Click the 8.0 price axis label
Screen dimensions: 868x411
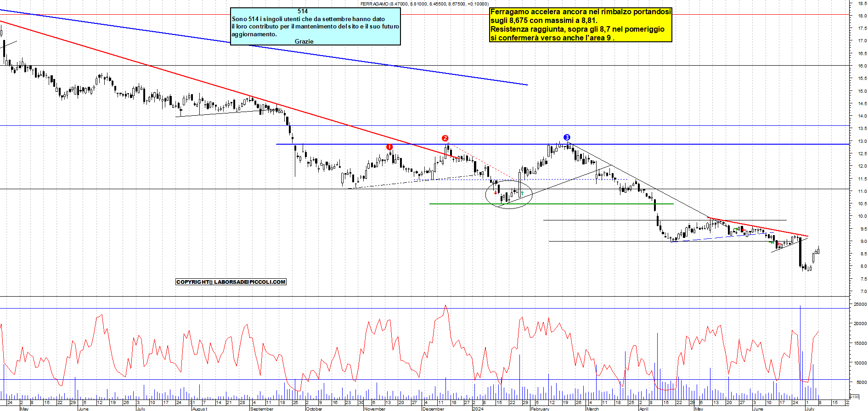pos(863,266)
